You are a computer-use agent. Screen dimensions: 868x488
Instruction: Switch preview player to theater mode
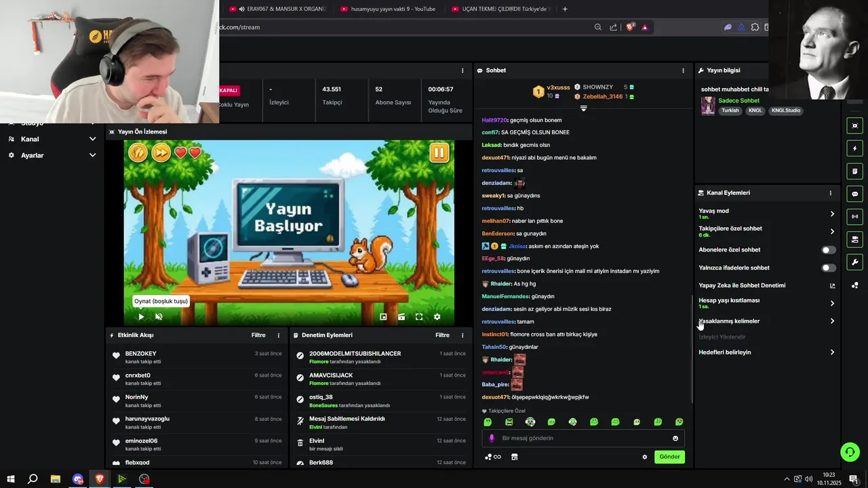click(401, 317)
